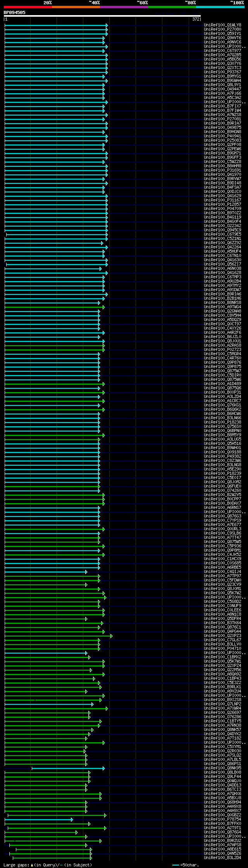Select the UniRef100_A9TWG4 label
Screen dimensions: 248x868
click(222, 307)
